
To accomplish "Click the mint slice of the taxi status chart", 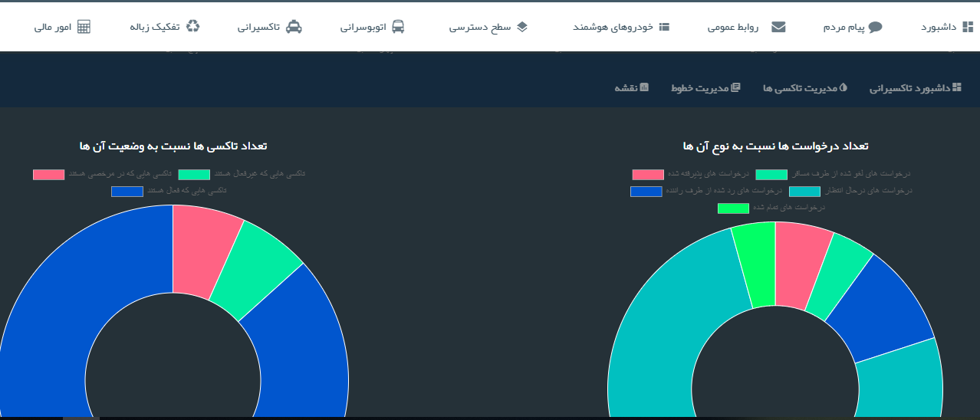I will pos(255,272).
